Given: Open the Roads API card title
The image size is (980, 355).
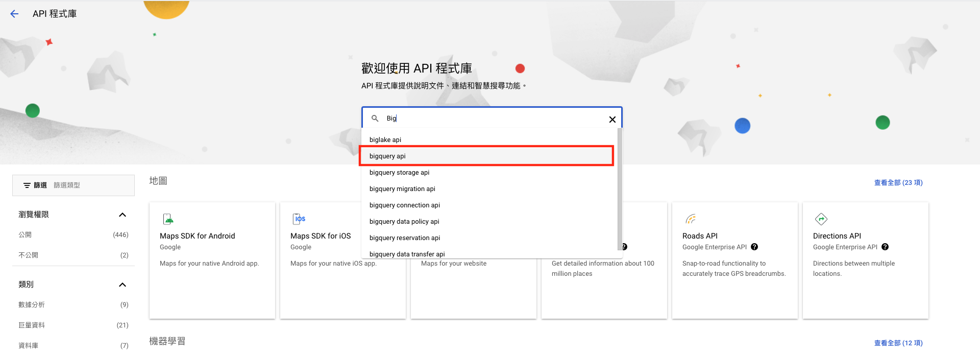Looking at the screenshot, I should pos(700,236).
